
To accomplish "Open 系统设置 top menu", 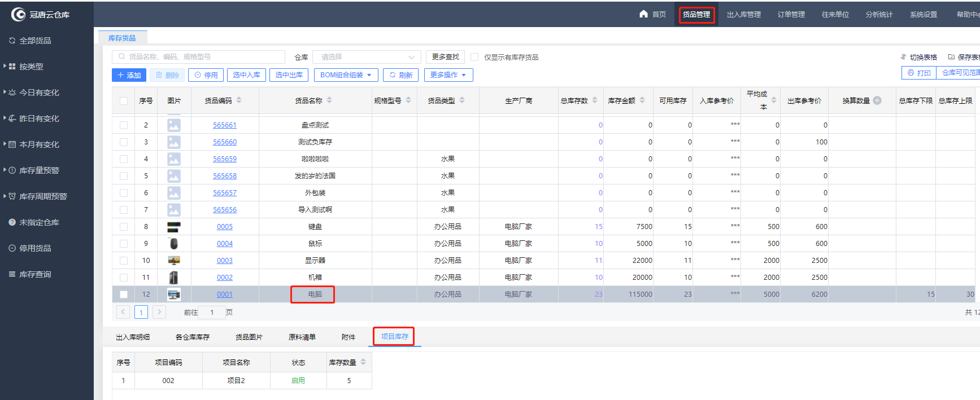I will point(924,15).
